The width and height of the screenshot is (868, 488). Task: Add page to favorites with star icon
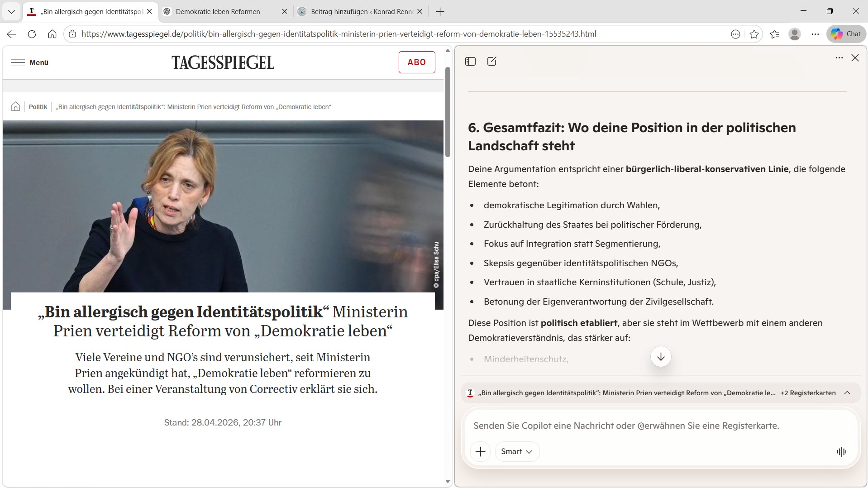coord(754,34)
